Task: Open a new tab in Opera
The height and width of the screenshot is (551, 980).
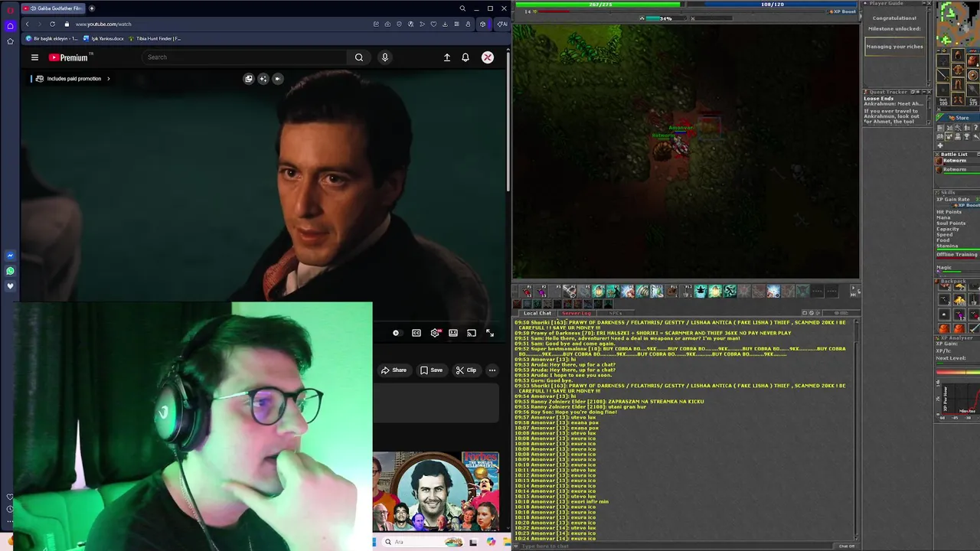Action: pyautogui.click(x=92, y=8)
